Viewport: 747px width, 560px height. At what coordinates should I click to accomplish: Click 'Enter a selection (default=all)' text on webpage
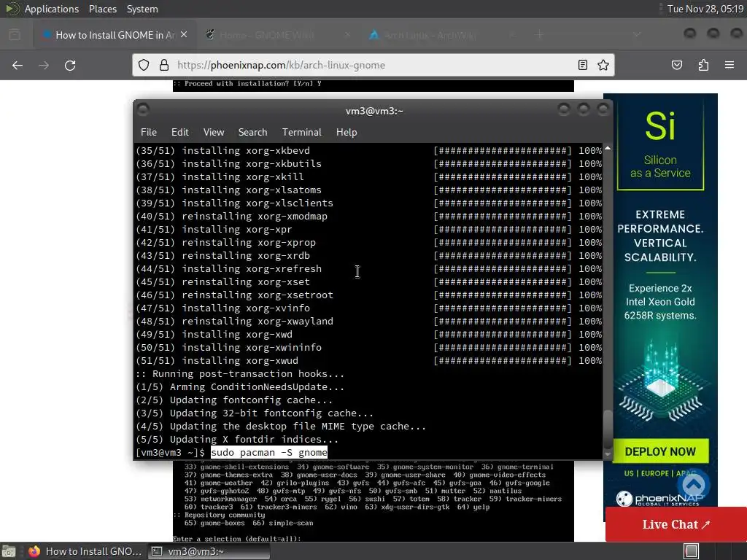(x=237, y=539)
